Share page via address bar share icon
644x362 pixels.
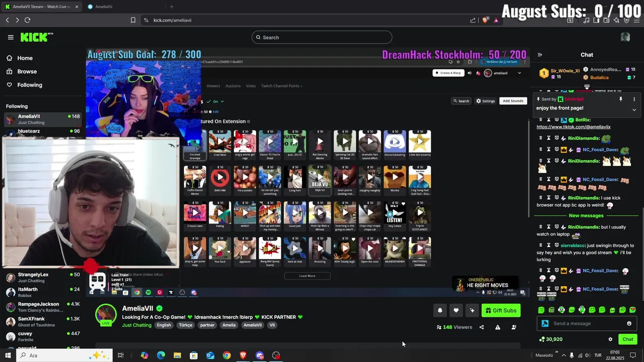coord(473,20)
